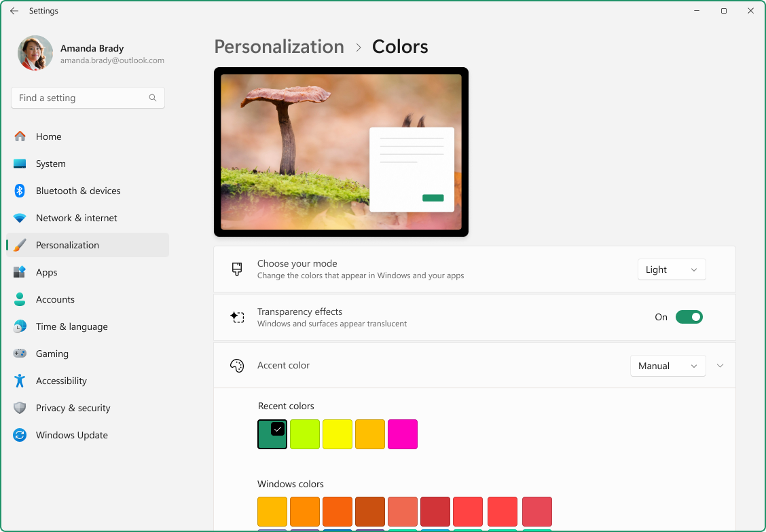Open Network & internet settings

(x=76, y=218)
